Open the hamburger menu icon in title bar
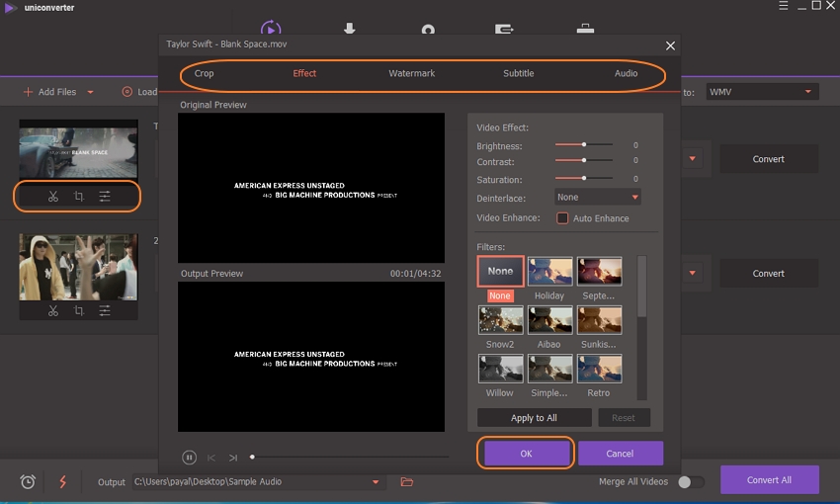 pos(784,6)
